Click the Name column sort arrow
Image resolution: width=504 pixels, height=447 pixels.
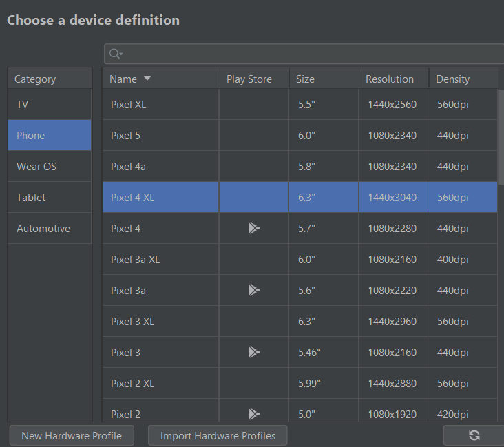[x=147, y=79]
